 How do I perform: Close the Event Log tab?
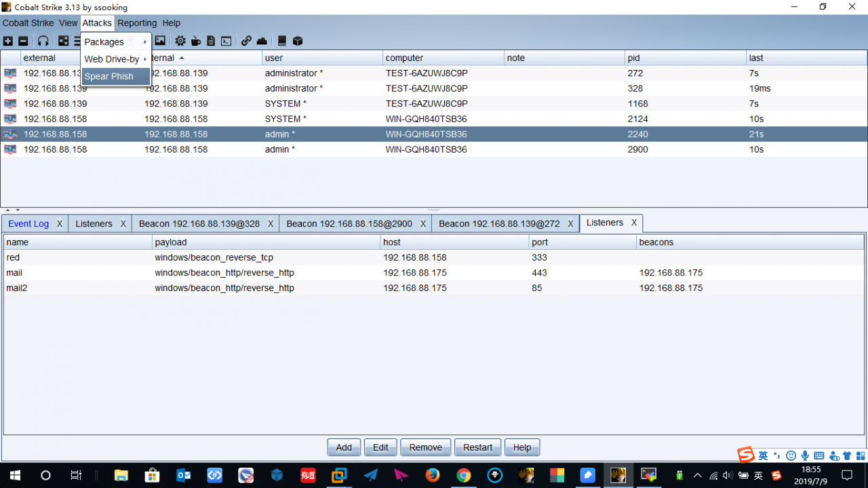pos(60,224)
